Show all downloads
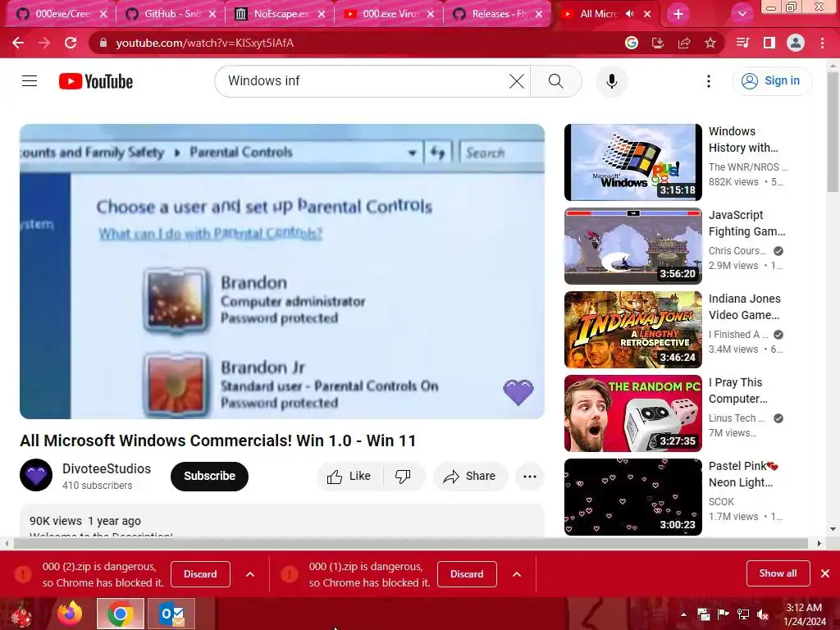Image resolution: width=840 pixels, height=630 pixels. (778, 573)
